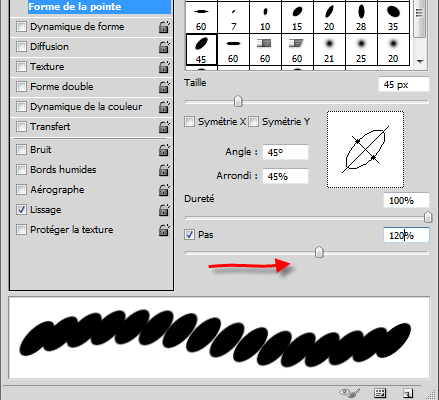Lock the Protéger la texture option
Screen dimensions: 439x400
pos(164,230)
